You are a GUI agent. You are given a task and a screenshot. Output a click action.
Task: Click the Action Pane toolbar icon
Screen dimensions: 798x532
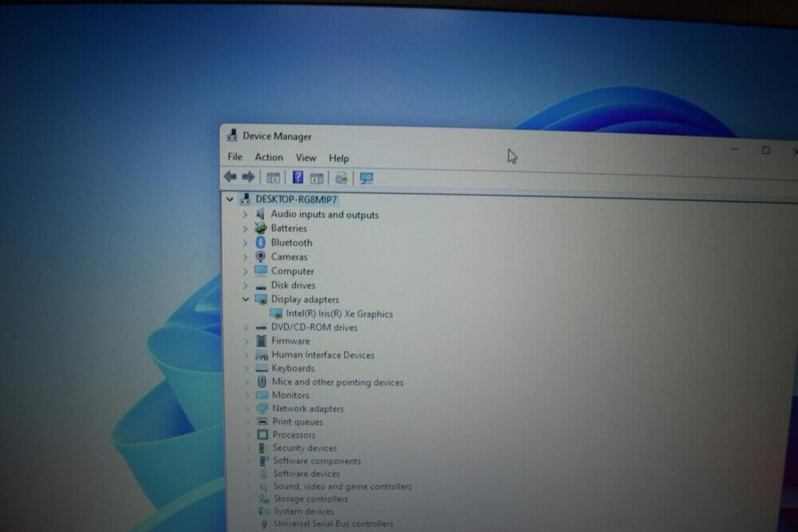pyautogui.click(x=317, y=178)
